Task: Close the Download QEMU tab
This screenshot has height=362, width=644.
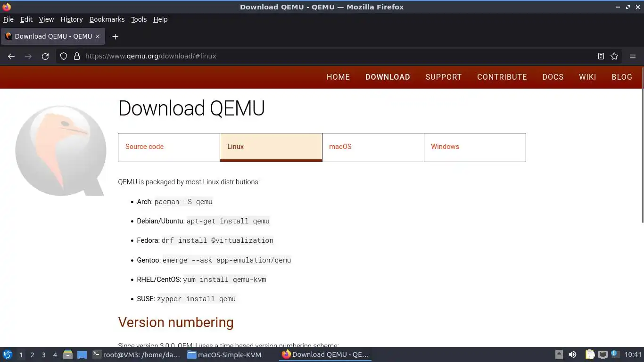Action: pyautogui.click(x=98, y=36)
